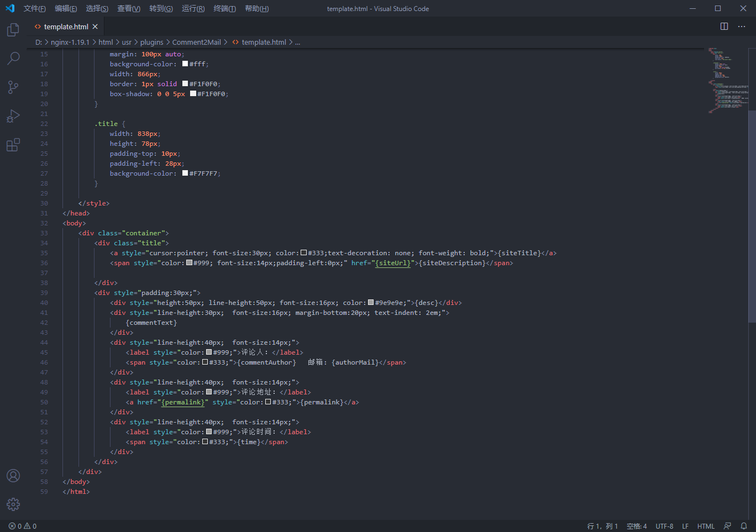
Task: Open the Accounts menu icon
Action: coord(13,476)
